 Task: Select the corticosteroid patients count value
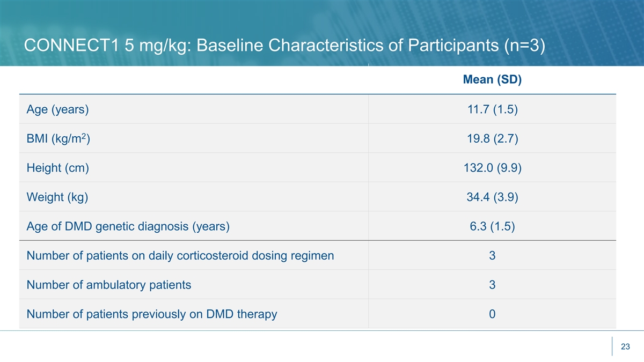tap(492, 256)
